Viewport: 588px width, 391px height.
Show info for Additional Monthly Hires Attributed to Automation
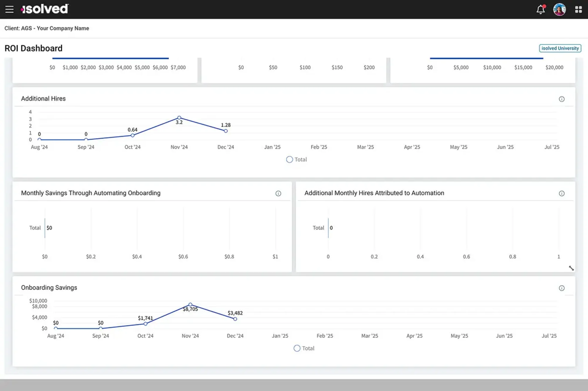coord(562,193)
